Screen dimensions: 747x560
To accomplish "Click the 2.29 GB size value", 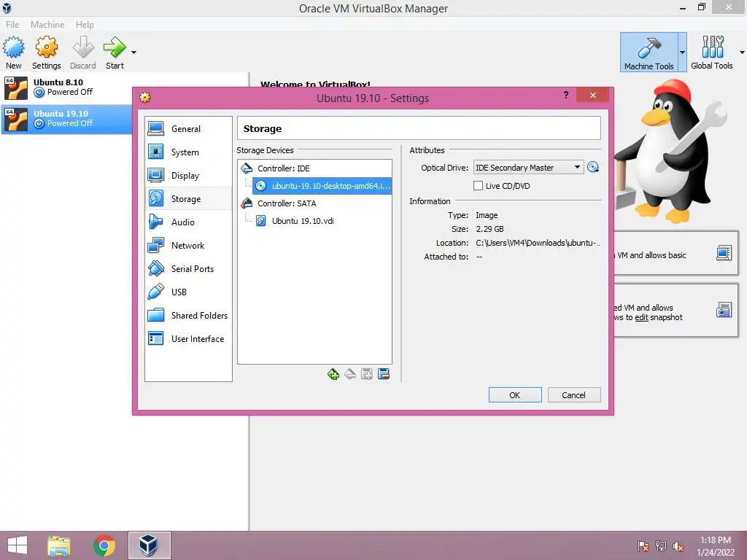I will [489, 229].
